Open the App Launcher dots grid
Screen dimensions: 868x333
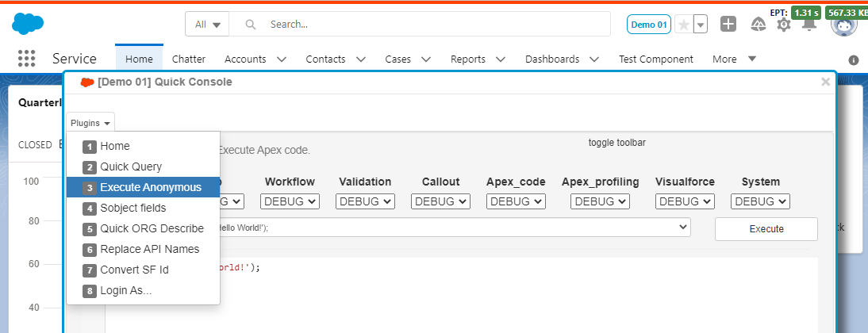click(x=26, y=59)
